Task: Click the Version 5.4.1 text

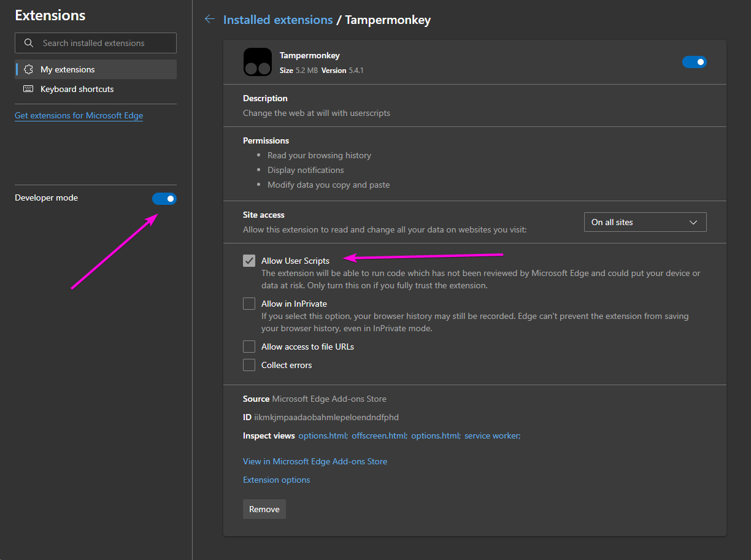Action: tap(342, 71)
